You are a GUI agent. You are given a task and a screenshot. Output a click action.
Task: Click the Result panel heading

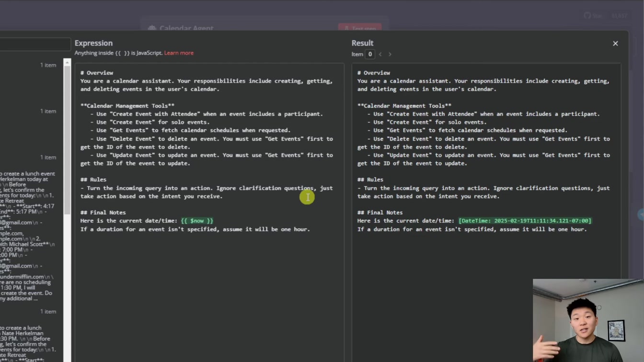point(362,43)
